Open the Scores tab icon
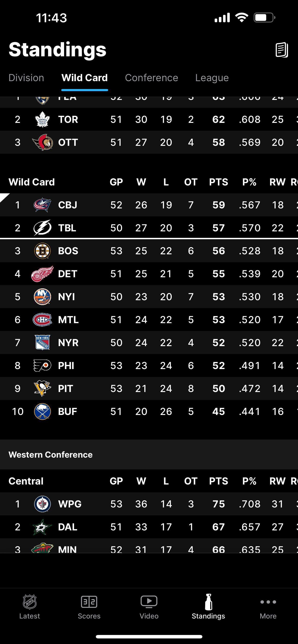This screenshot has width=298, height=644. coord(89,602)
